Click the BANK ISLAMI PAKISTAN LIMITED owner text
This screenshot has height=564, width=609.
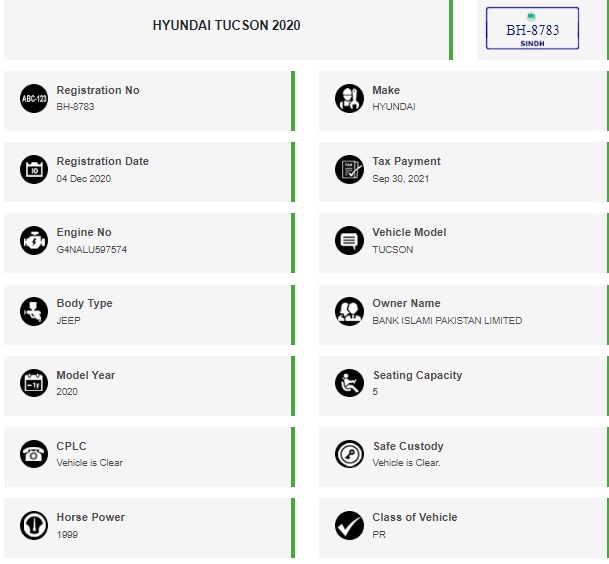click(447, 321)
